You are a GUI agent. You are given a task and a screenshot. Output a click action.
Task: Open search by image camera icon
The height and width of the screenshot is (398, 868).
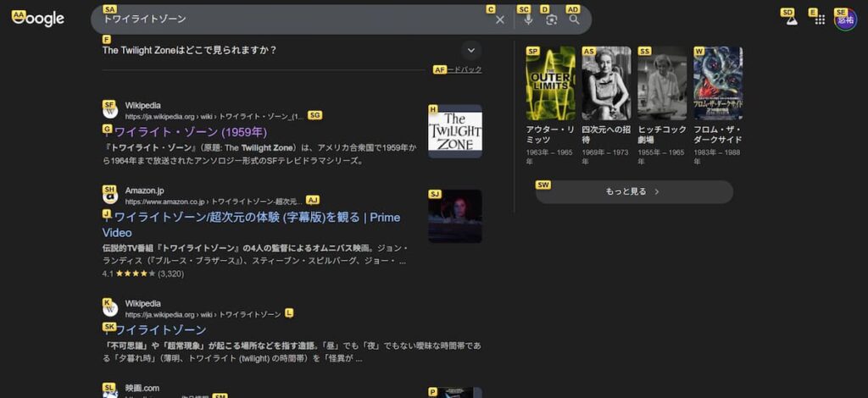551,19
